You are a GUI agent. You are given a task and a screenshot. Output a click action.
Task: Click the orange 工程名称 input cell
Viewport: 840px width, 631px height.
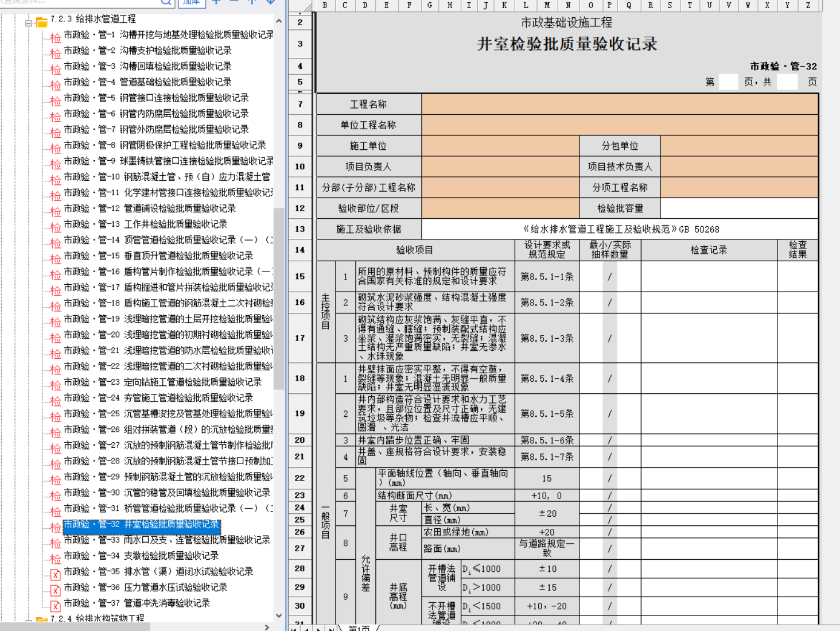(620, 104)
